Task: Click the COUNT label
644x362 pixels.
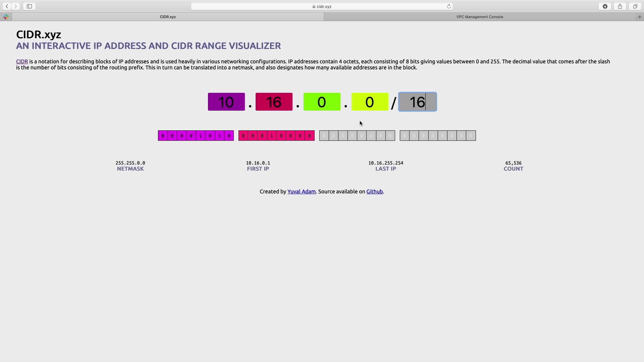Action: click(513, 169)
